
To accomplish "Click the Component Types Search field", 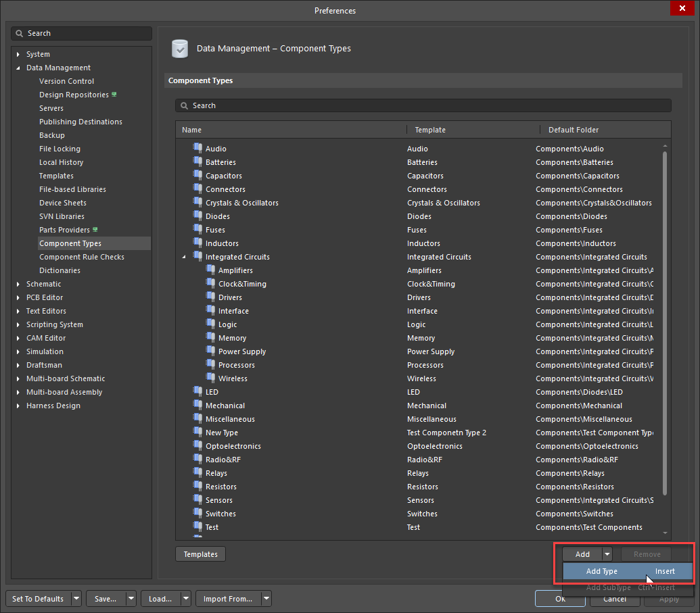I will [x=423, y=105].
